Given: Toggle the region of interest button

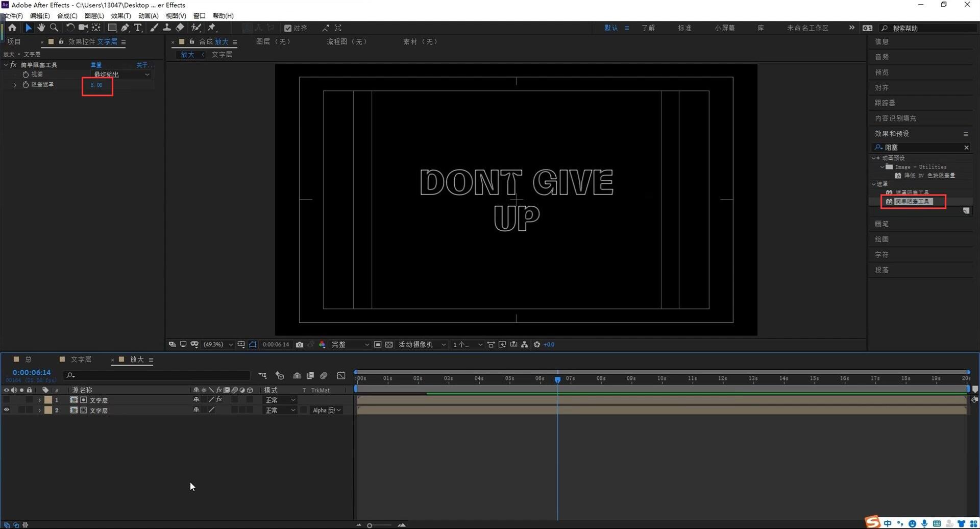Looking at the screenshot, I should point(378,345).
